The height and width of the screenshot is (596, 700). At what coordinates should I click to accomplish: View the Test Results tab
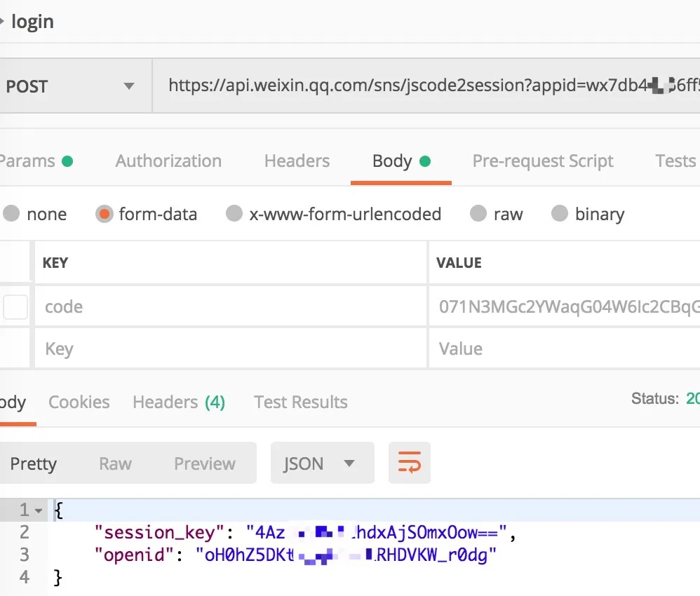tap(301, 402)
